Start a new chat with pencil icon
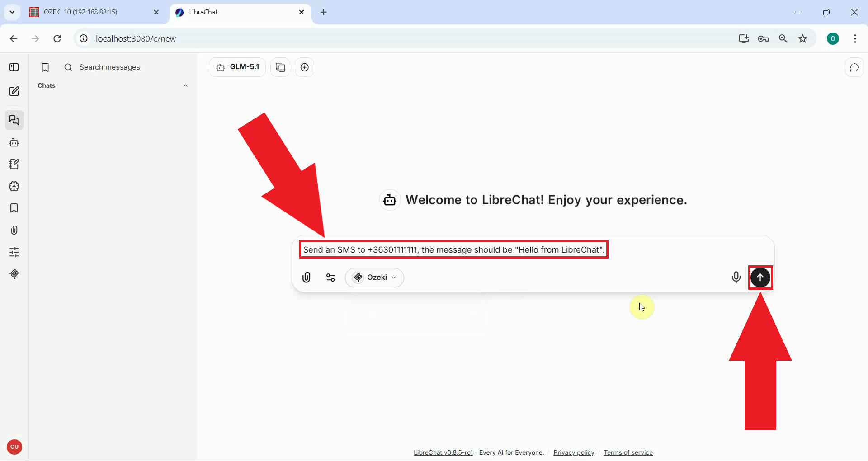 coord(14,91)
